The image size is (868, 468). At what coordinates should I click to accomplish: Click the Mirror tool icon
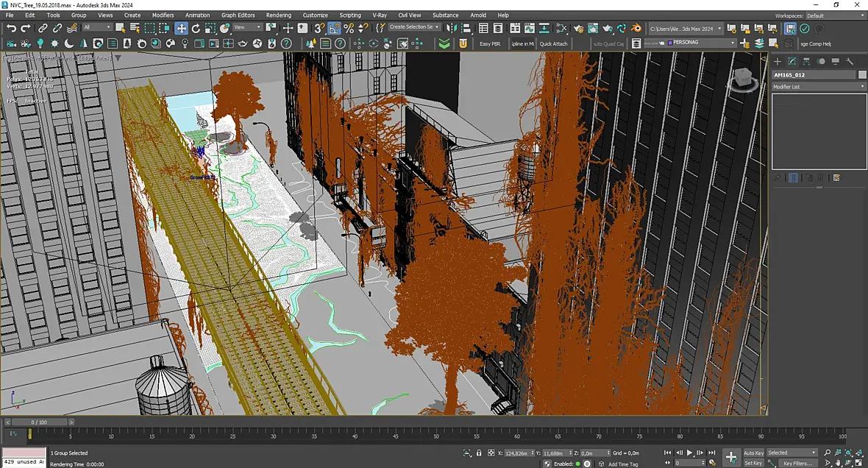coord(452,28)
